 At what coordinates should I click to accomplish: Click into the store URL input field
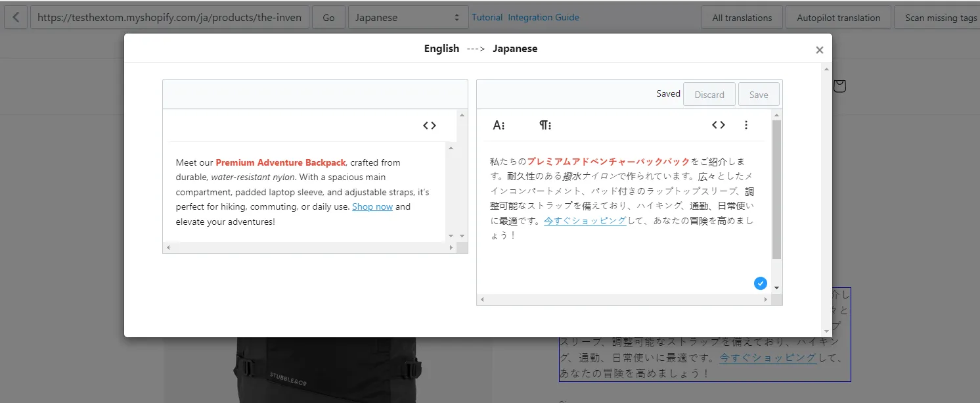tap(169, 18)
